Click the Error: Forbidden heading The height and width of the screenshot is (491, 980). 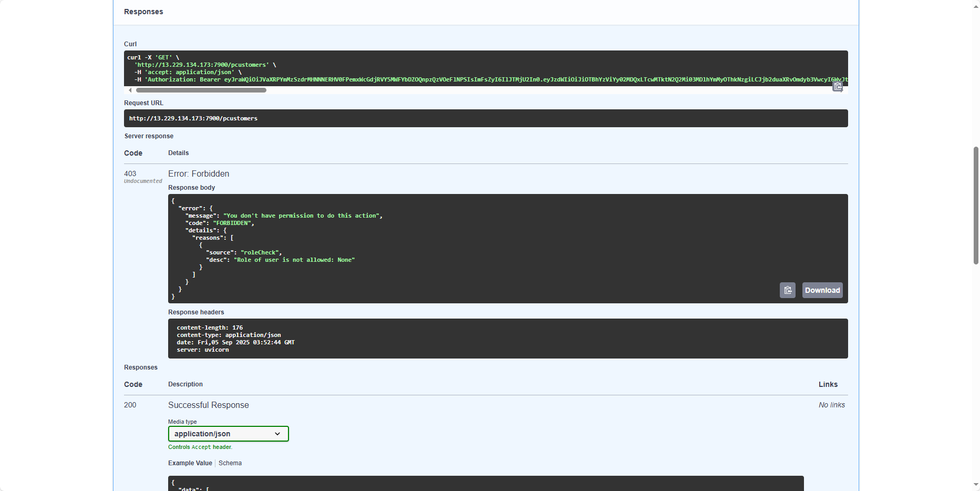click(x=199, y=173)
